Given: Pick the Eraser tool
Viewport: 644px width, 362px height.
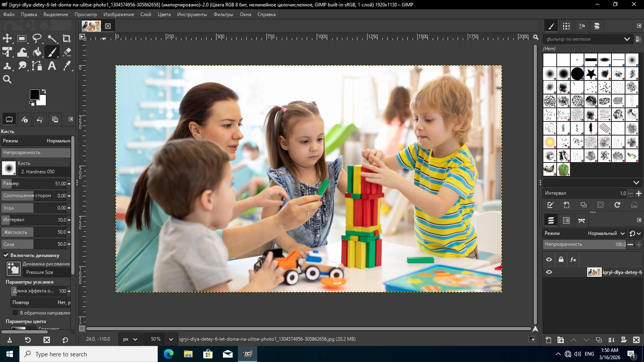Looking at the screenshot, I should [67, 52].
